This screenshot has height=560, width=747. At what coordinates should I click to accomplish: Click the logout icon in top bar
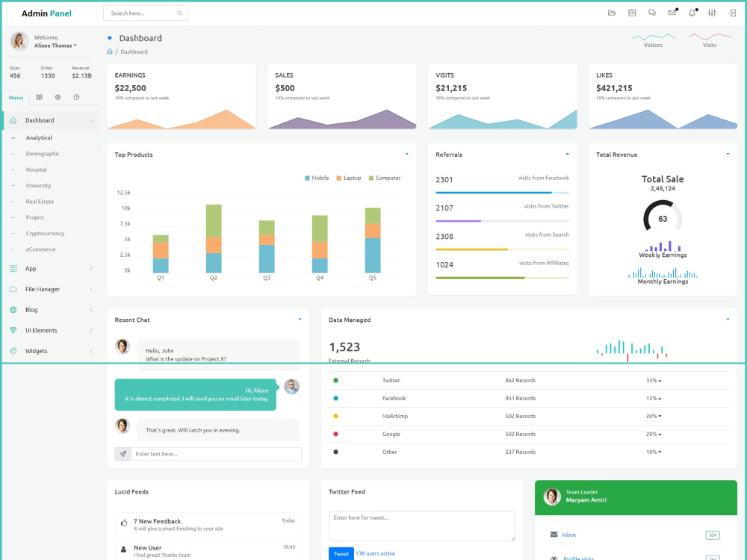click(x=732, y=13)
